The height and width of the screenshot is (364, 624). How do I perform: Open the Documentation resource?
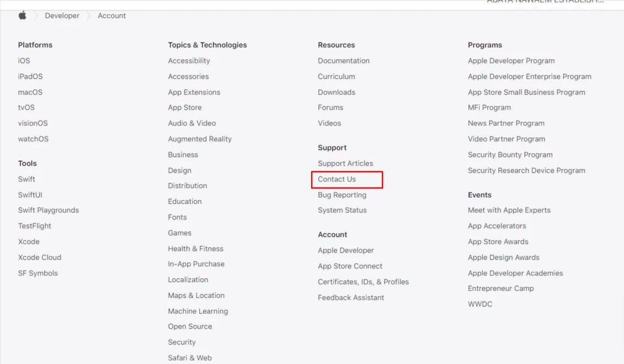tap(344, 61)
